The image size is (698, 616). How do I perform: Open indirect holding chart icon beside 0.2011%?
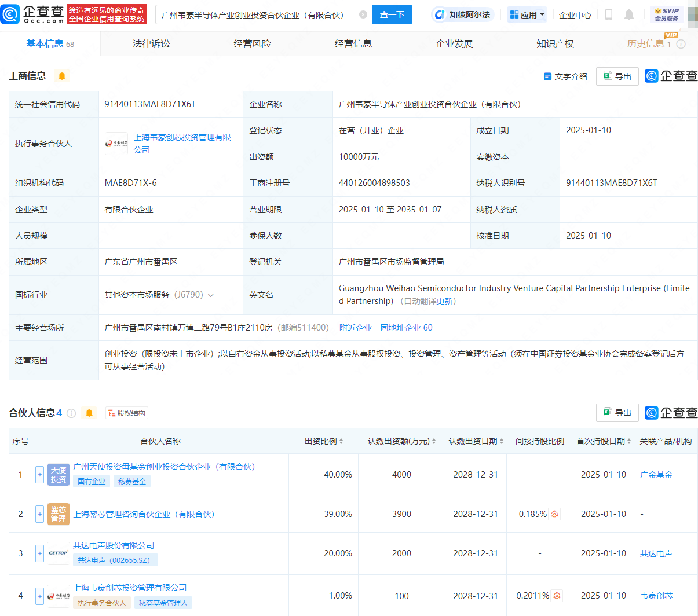pos(557,596)
